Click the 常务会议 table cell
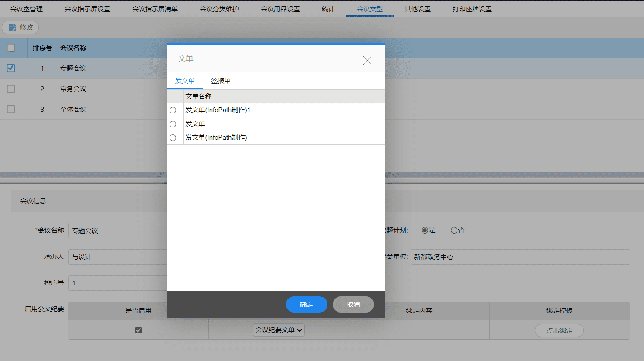644x361 pixels. [73, 89]
